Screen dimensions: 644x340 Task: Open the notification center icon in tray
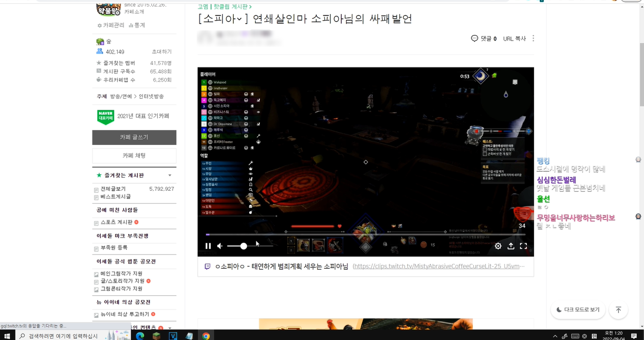[634, 336]
